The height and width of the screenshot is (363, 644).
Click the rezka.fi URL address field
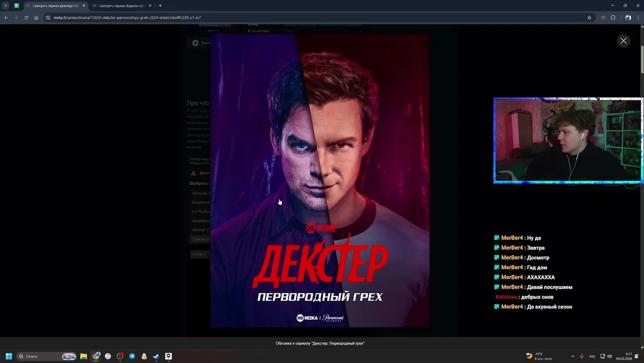pos(318,18)
